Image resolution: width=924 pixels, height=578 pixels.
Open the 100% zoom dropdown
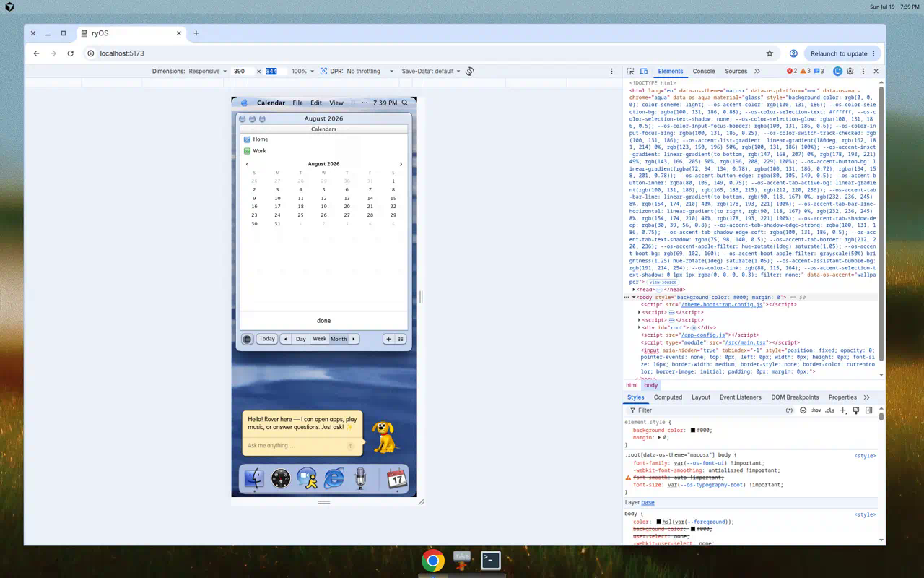click(x=302, y=72)
